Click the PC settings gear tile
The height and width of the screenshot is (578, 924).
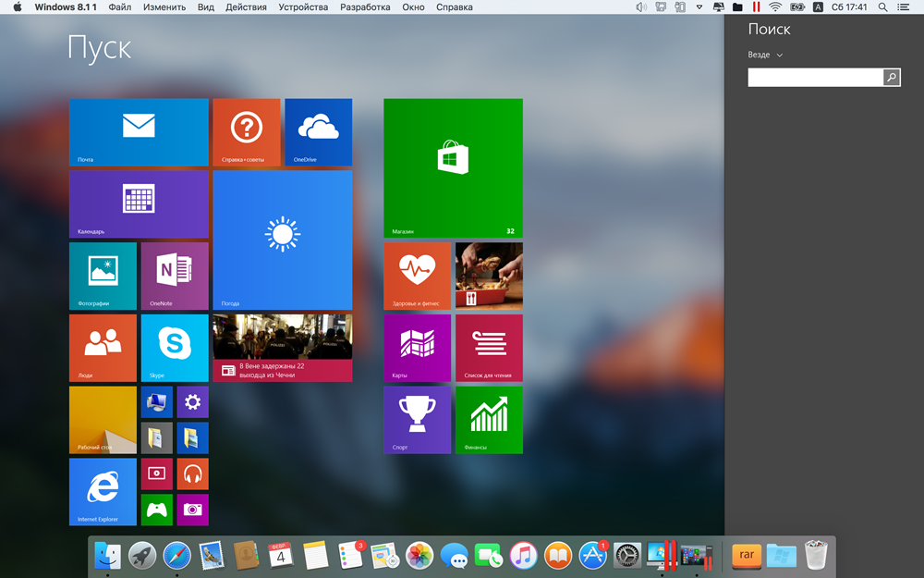[x=192, y=402]
